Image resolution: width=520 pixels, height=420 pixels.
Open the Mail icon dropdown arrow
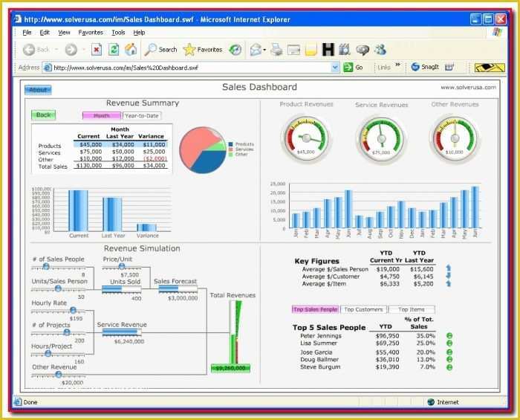point(264,50)
